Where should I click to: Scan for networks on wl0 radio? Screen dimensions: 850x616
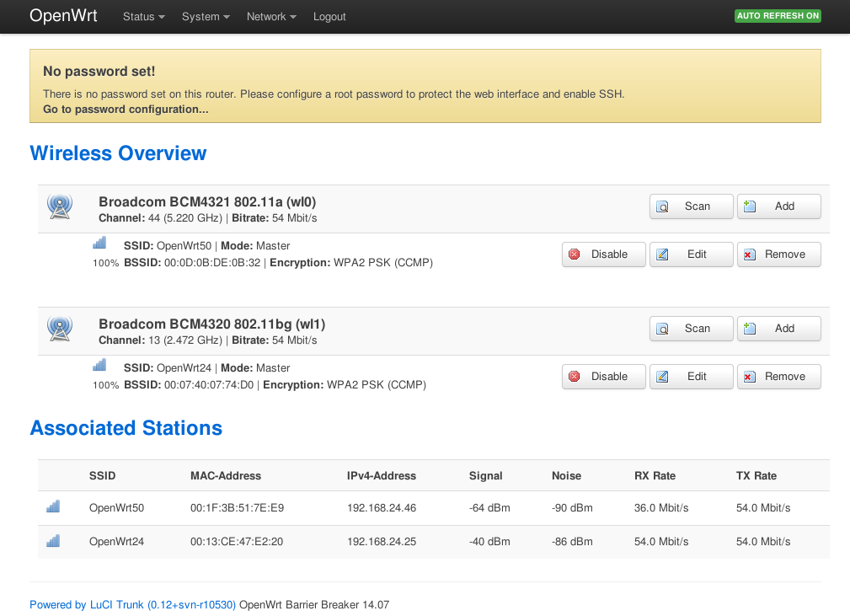(x=691, y=206)
